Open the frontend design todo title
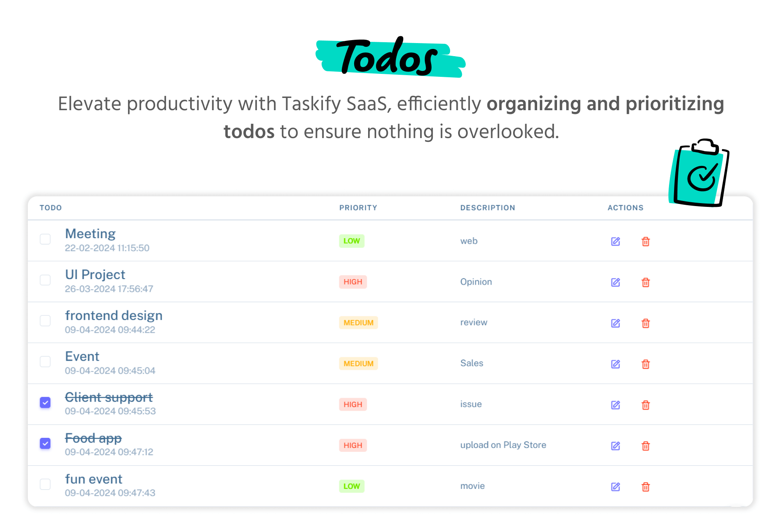The width and height of the screenshot is (781, 532). 114,316
